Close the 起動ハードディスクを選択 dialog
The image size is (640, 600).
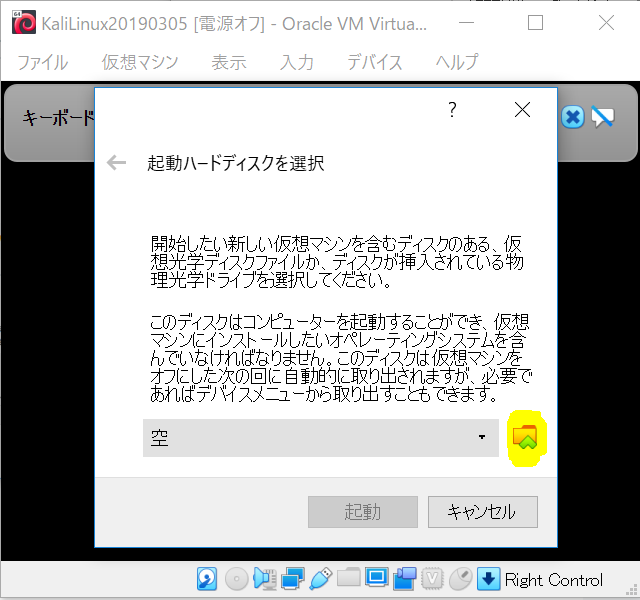(x=522, y=110)
